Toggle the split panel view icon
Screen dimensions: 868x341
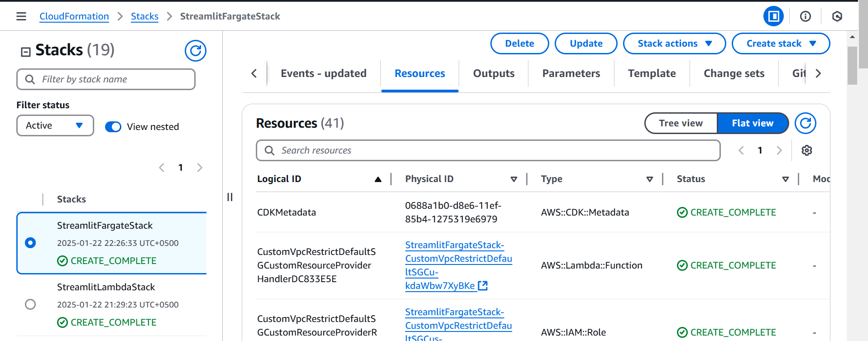tap(773, 16)
